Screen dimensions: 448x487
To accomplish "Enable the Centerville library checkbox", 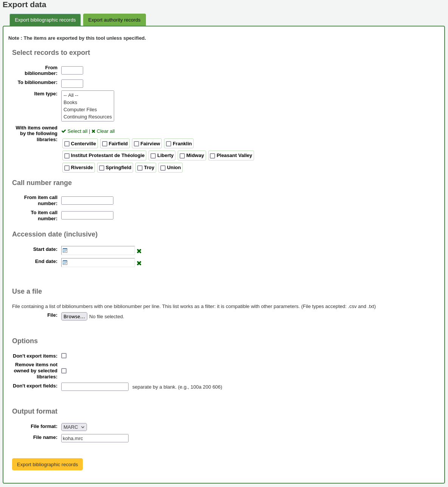I will (67, 143).
